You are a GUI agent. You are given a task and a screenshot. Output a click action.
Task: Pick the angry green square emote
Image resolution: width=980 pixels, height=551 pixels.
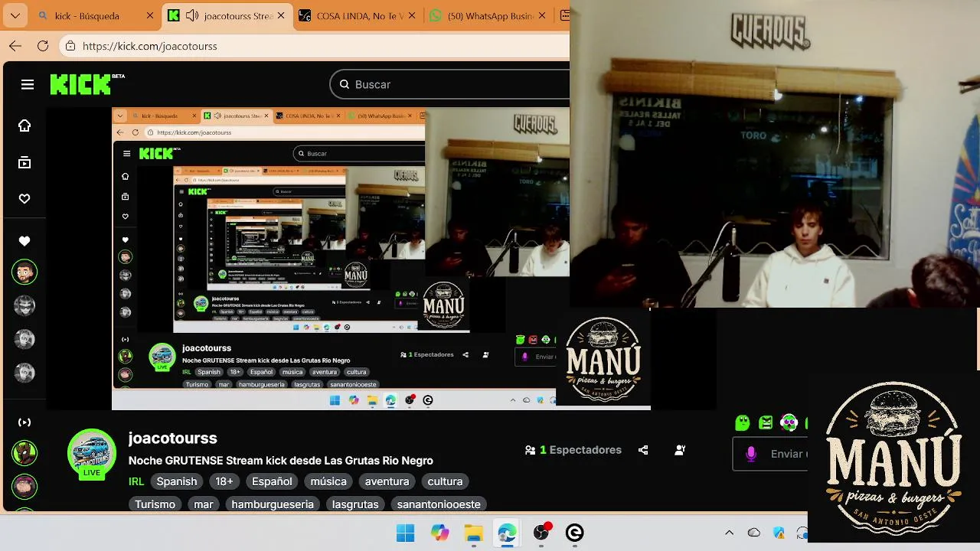tap(766, 422)
